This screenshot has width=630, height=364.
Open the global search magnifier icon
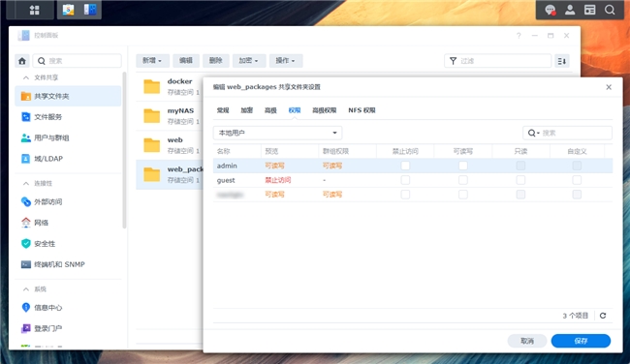(610, 10)
